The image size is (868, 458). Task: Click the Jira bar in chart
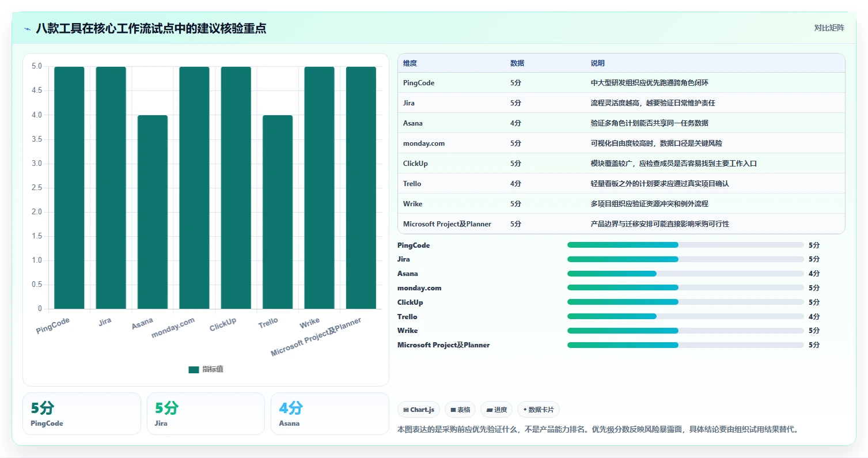point(111,188)
